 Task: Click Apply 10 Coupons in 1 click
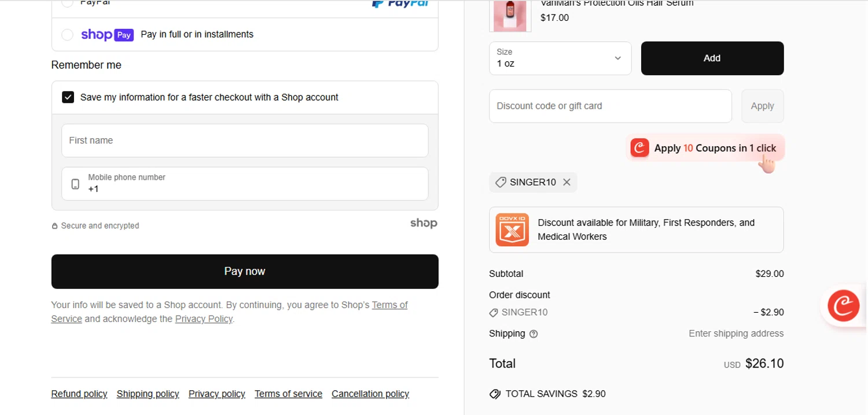(x=705, y=149)
